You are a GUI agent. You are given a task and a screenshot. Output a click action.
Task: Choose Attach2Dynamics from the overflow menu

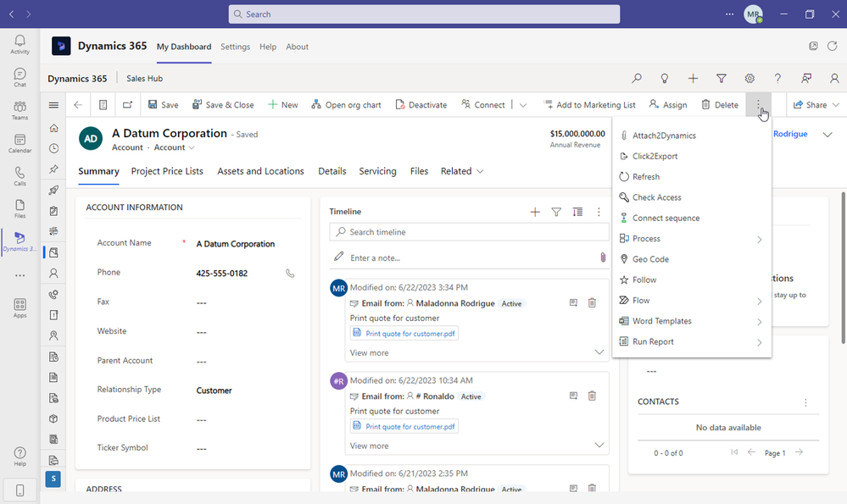tap(692, 136)
